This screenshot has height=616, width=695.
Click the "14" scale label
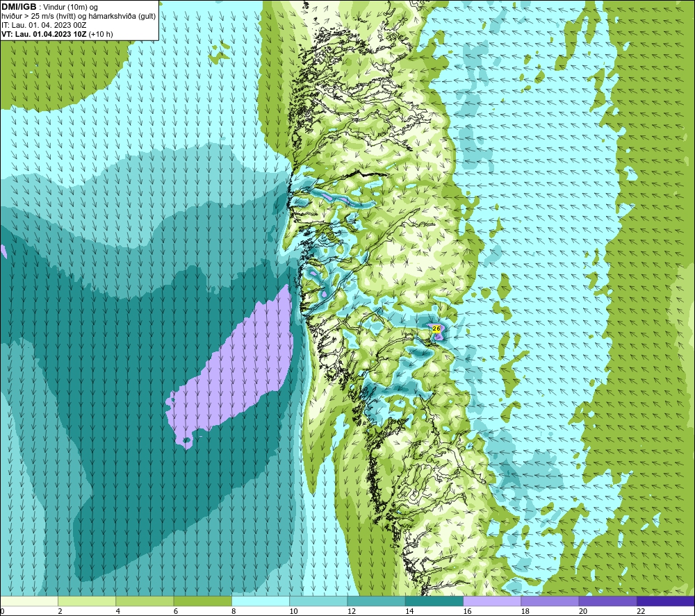[409, 611]
